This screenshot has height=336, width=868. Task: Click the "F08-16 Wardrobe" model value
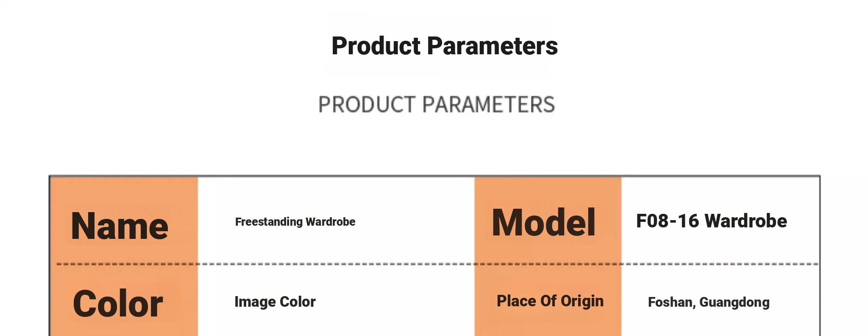(x=711, y=221)
